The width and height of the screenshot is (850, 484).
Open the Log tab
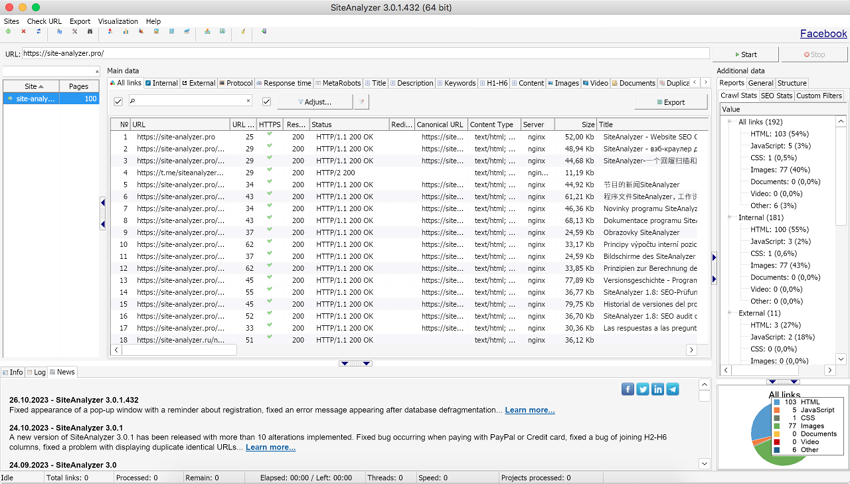pyautogui.click(x=37, y=372)
